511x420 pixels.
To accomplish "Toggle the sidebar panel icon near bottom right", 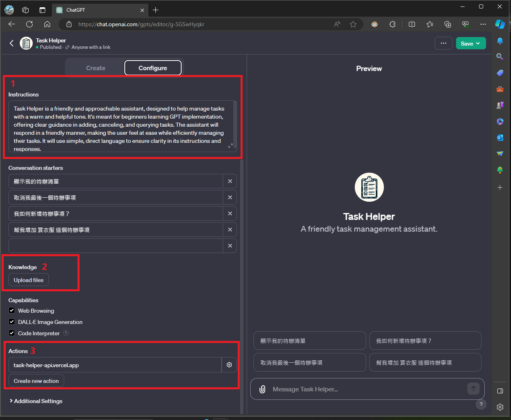I will 500,391.
